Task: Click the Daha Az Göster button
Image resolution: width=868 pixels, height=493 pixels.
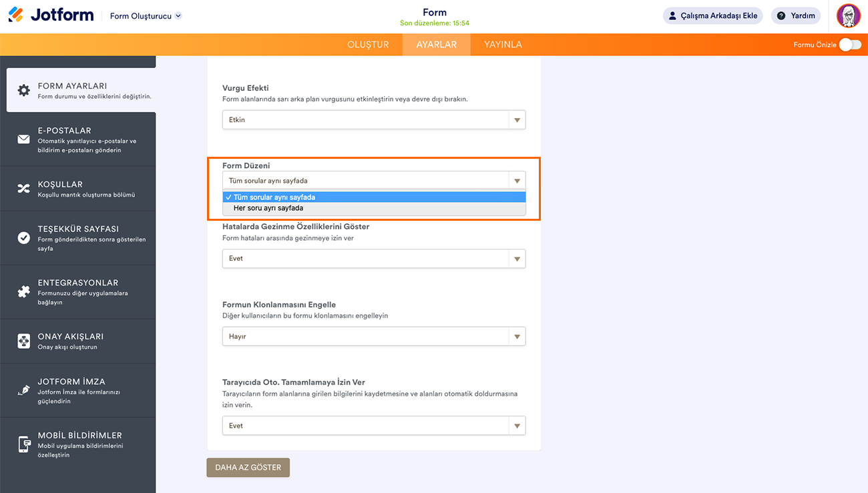Action: click(x=248, y=468)
